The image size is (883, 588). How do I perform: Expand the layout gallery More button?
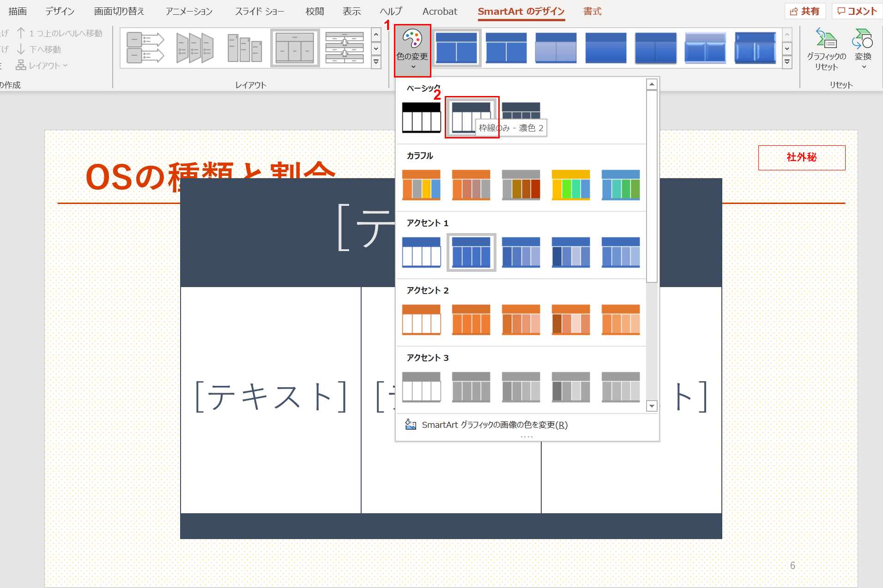[x=376, y=62]
